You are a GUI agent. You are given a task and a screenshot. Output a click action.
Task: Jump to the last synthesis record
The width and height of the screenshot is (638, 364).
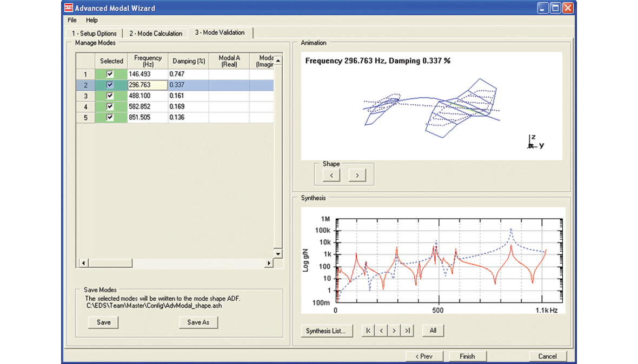(x=407, y=331)
